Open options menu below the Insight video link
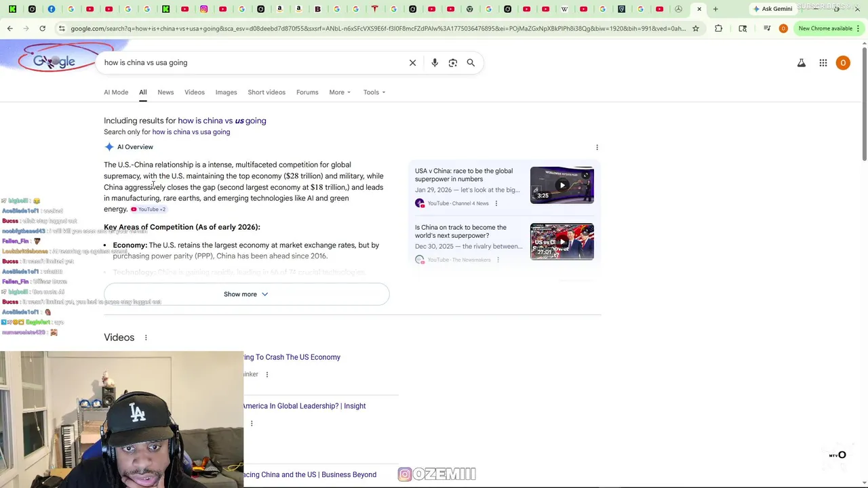Image resolution: width=868 pixels, height=488 pixels. [x=252, y=424]
